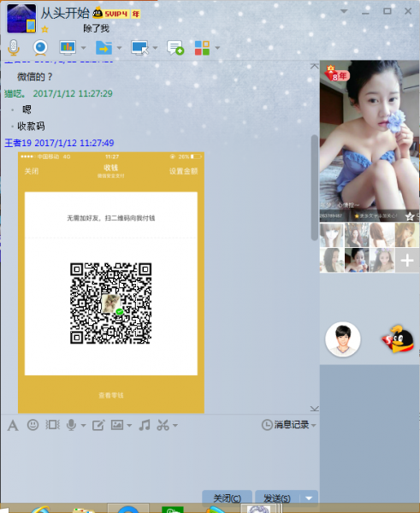Open the send file folder icon
The height and width of the screenshot is (513, 420).
104,48
